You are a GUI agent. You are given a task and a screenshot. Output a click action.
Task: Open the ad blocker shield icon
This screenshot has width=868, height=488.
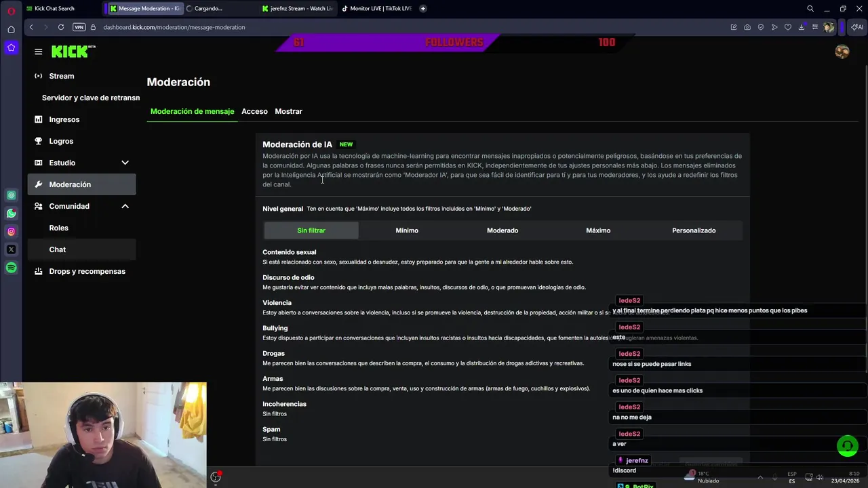coord(761,27)
